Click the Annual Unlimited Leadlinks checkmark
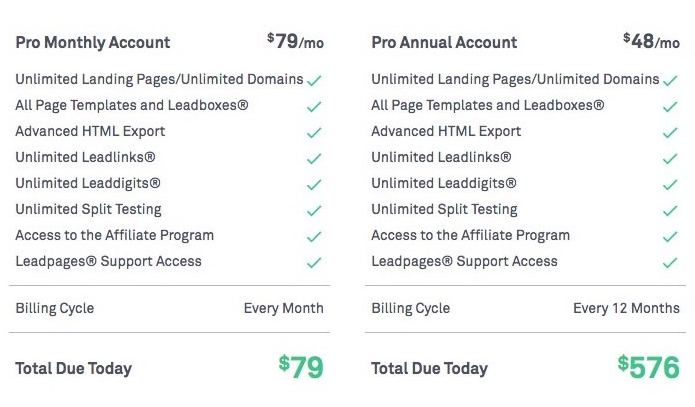 tap(670, 159)
